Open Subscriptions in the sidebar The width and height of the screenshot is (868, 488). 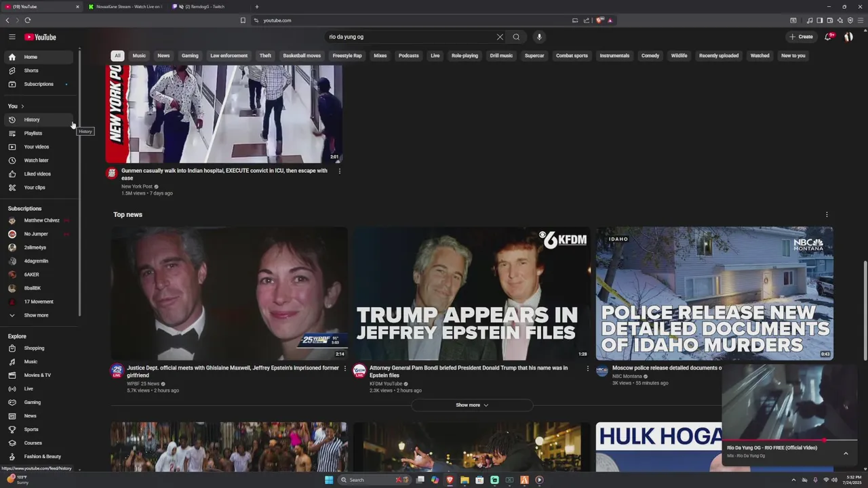pyautogui.click(x=39, y=84)
